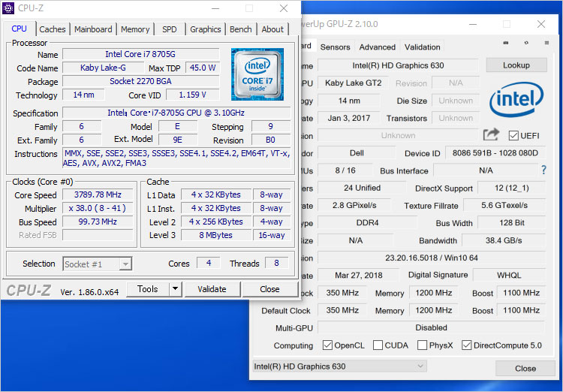Image resolution: width=563 pixels, height=392 pixels.
Task: Click the CPU-Z app icon in title bar
Action: [x=8, y=8]
